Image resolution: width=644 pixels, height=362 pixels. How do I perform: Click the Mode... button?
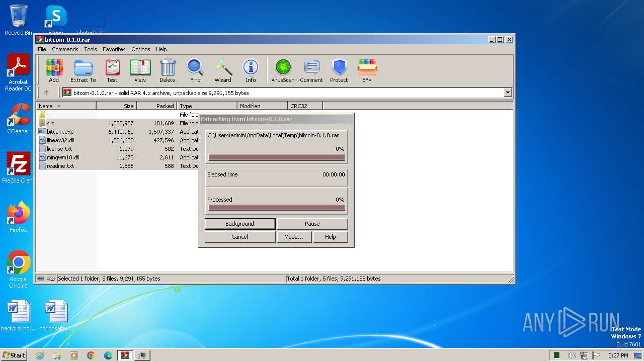click(294, 237)
